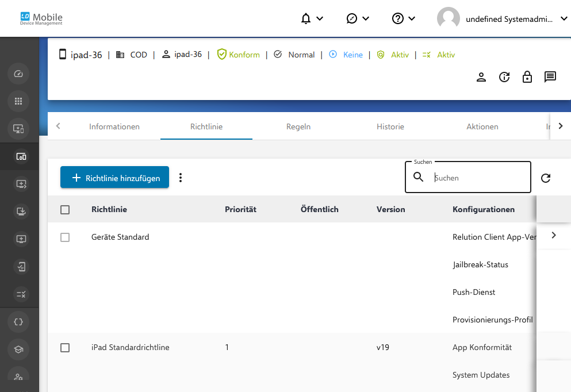Click the lock device padlock icon
571x392 pixels.
[x=527, y=77]
